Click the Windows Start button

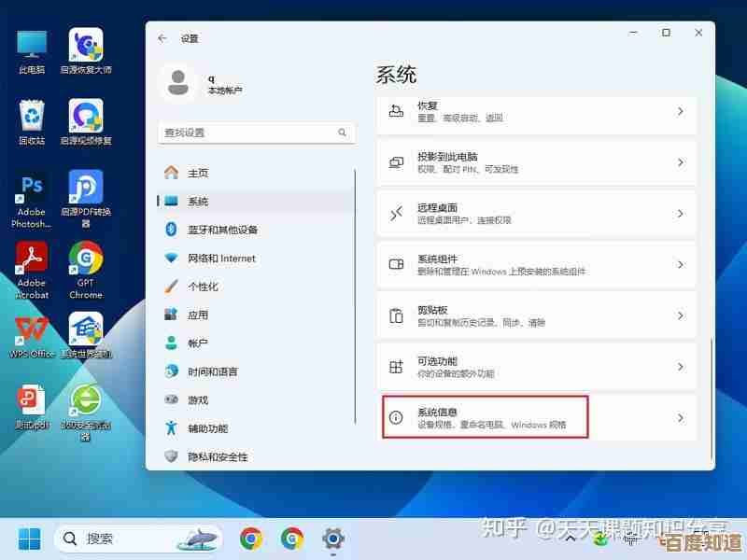tap(29, 539)
